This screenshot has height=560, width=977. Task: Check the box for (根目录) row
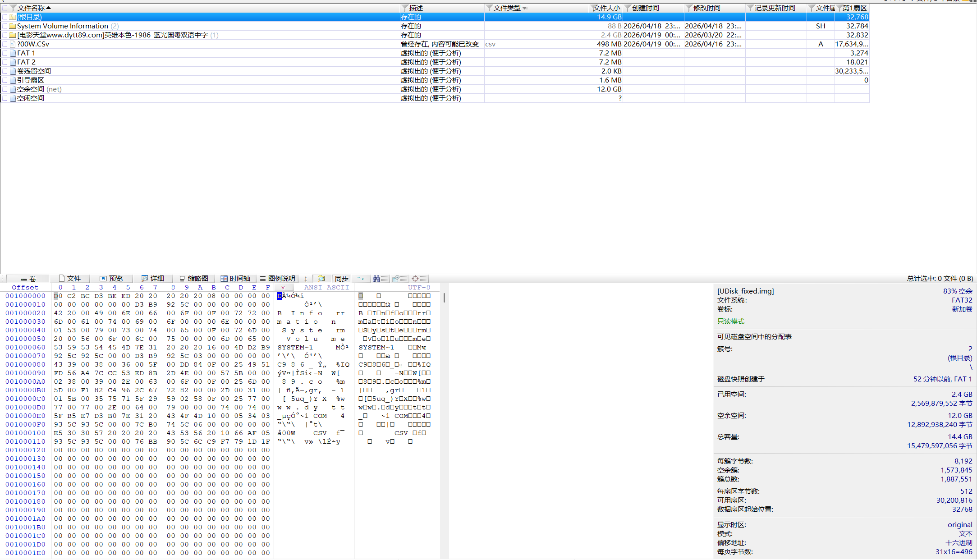[x=5, y=17]
